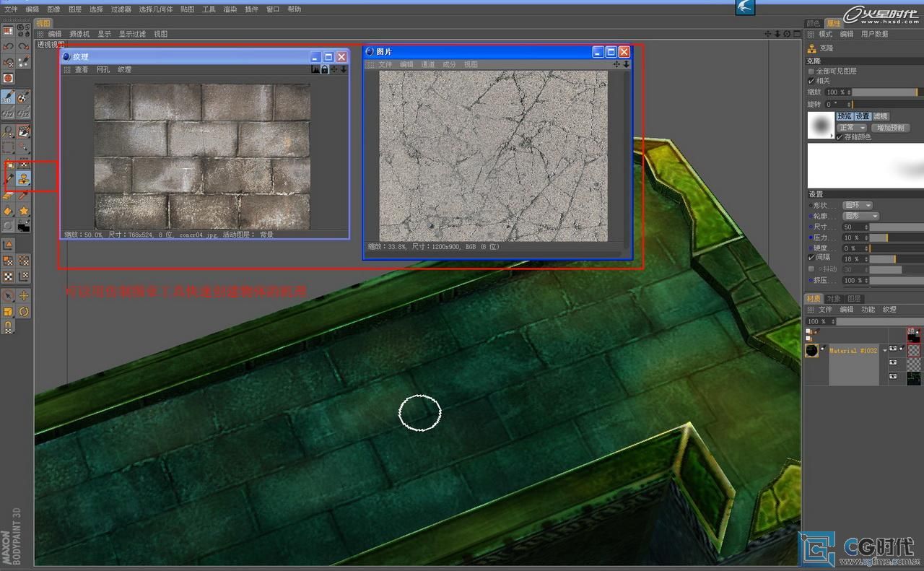Click the 缩放 100% value stepper
The height and width of the screenshot is (571, 924).
pyautogui.click(x=849, y=92)
